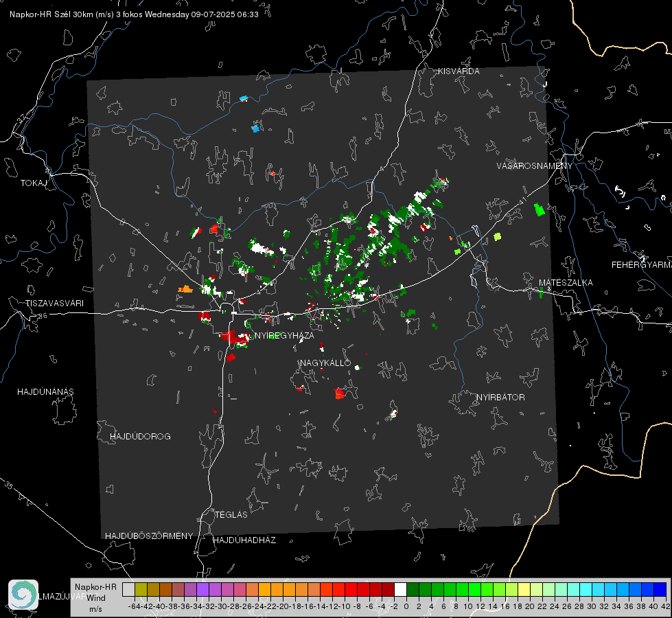Click road number 36 near Tiszavasvári
The height and width of the screenshot is (618, 672).
pos(43,316)
